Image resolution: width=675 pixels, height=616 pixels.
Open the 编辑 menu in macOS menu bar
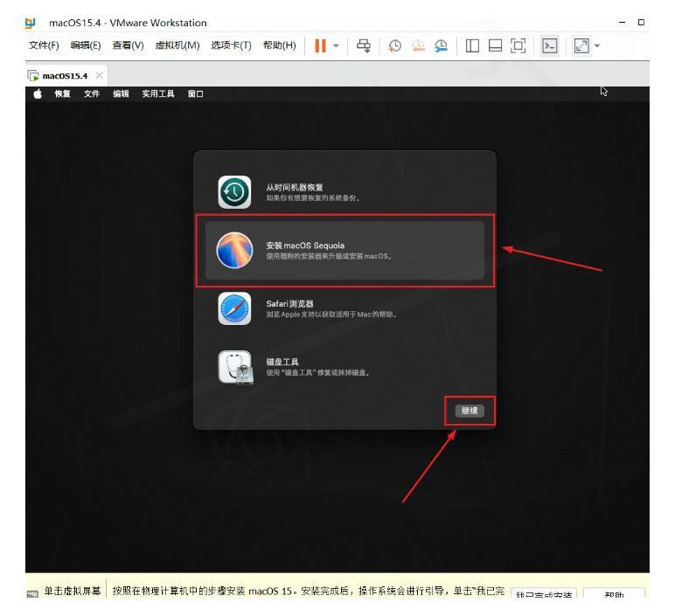click(121, 93)
